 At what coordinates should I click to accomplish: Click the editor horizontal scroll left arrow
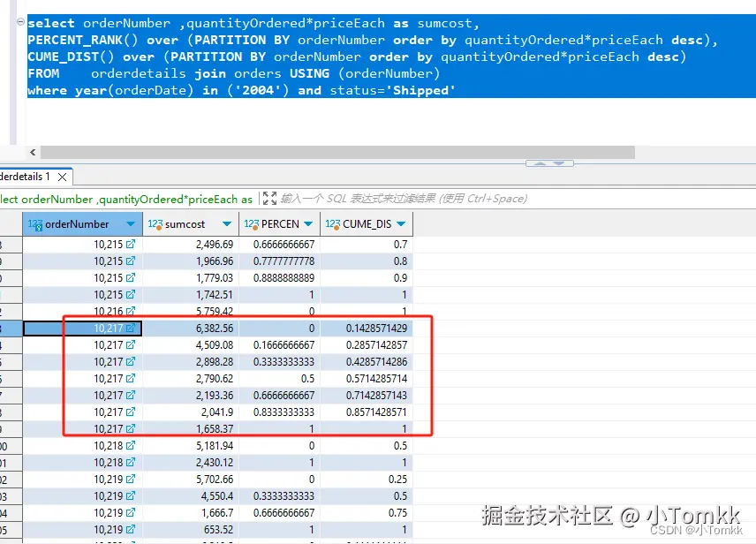pos(33,153)
